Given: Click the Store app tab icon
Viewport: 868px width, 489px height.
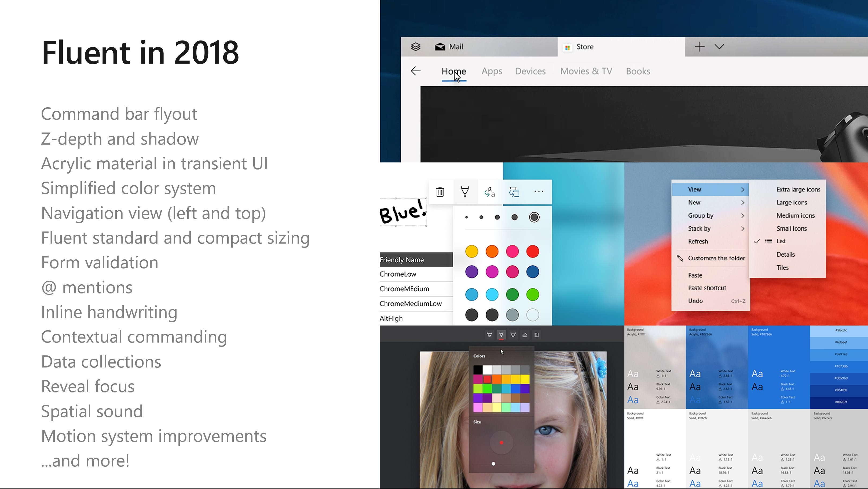Looking at the screenshot, I should tap(566, 46).
